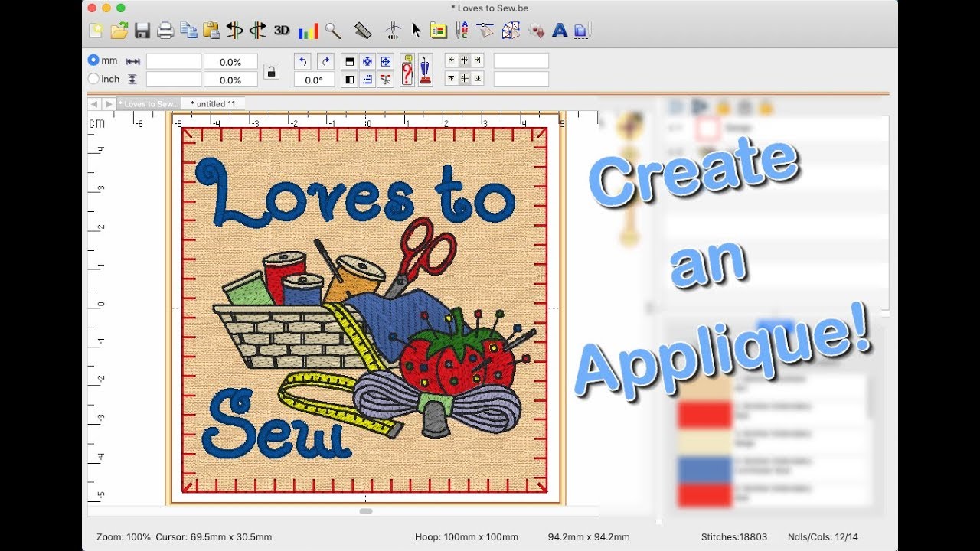Click the padlock aspect ratio lock
The width and height of the screenshot is (980, 551).
pyautogui.click(x=271, y=71)
